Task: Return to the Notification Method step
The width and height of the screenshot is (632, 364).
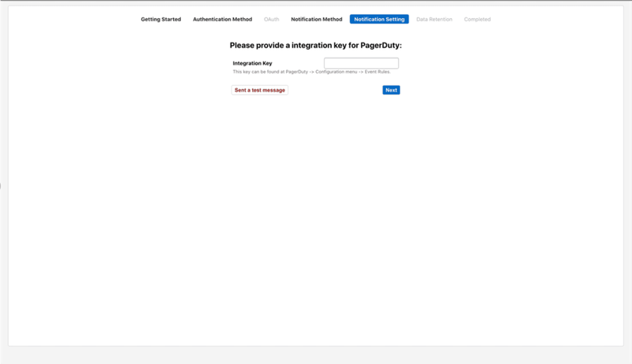Action: click(x=316, y=19)
